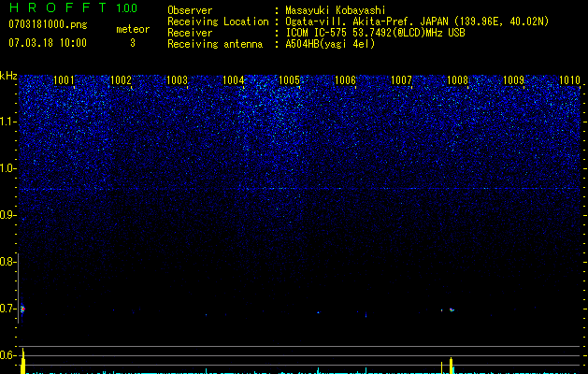Click the 1.1 kHz frequency axis label
The width and height of the screenshot is (588, 374).
(7, 122)
